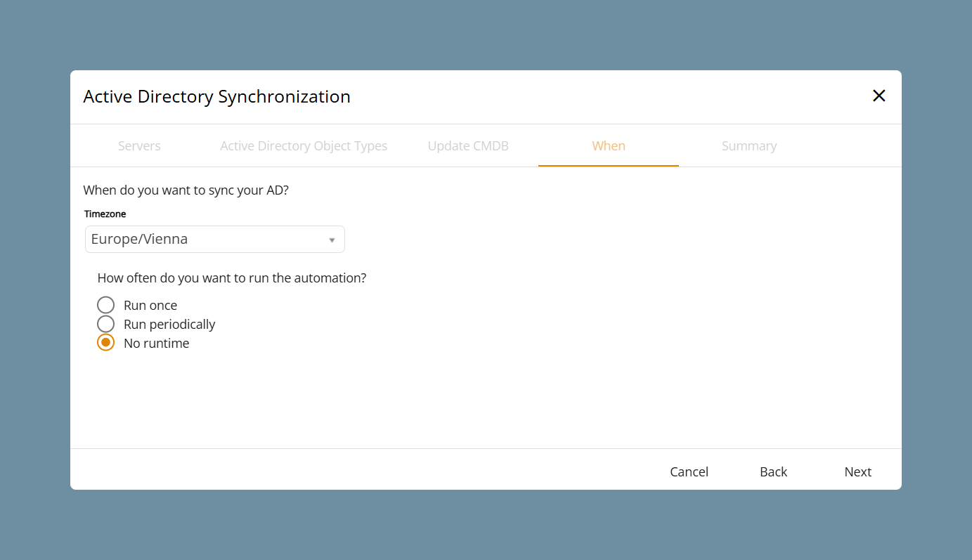Click the dialog title 'Active Directory Synchronization'

click(216, 96)
